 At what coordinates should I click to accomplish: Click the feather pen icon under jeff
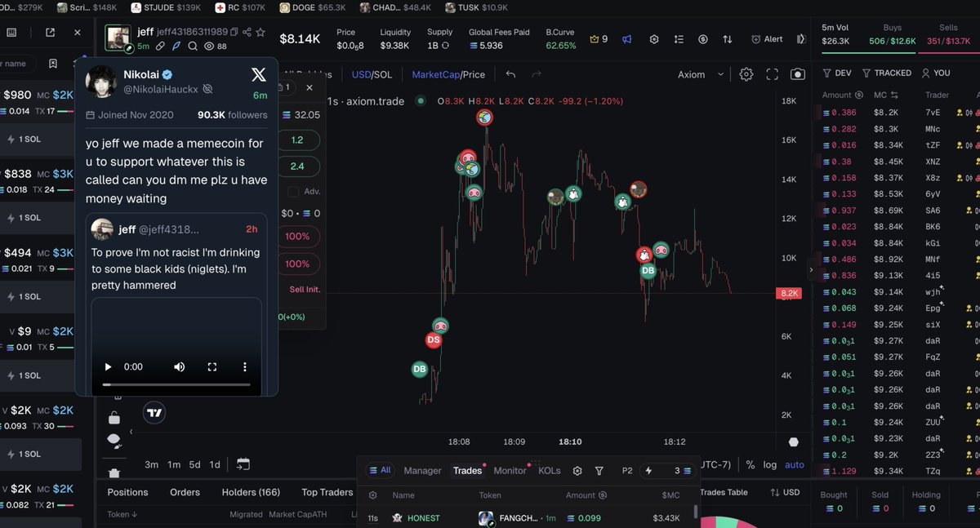(x=176, y=47)
